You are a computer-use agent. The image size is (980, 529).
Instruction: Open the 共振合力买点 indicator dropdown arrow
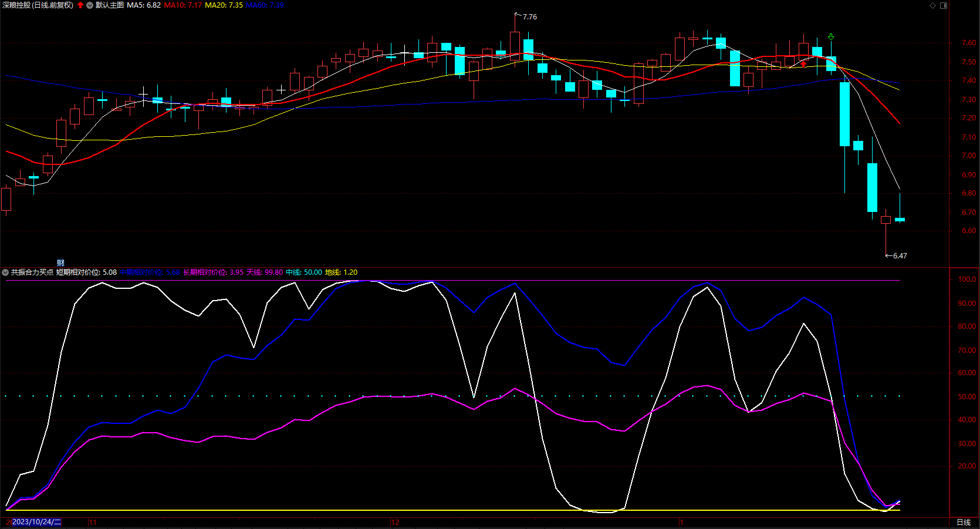(x=5, y=272)
